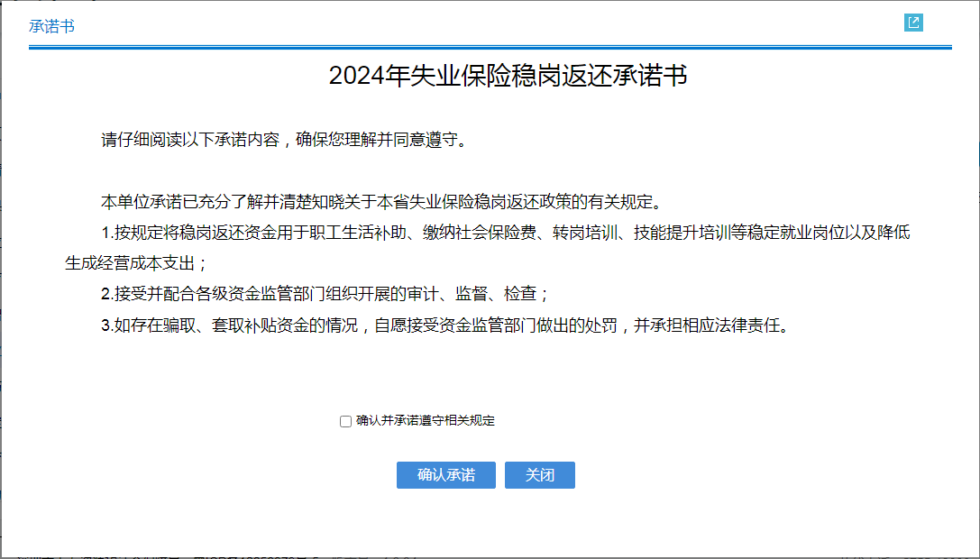Click the 确认并承诺遵守相关规定 label text
Image resolution: width=980 pixels, height=559 pixels.
425,421
